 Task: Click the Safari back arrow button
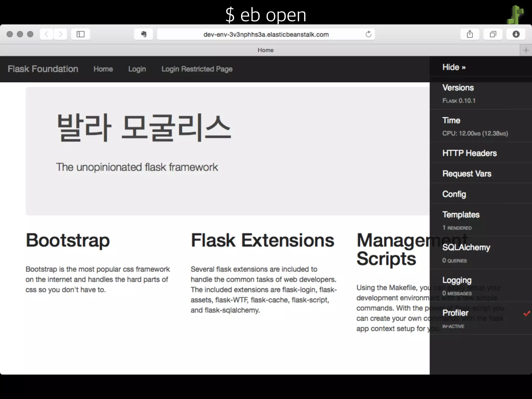[x=47, y=34]
